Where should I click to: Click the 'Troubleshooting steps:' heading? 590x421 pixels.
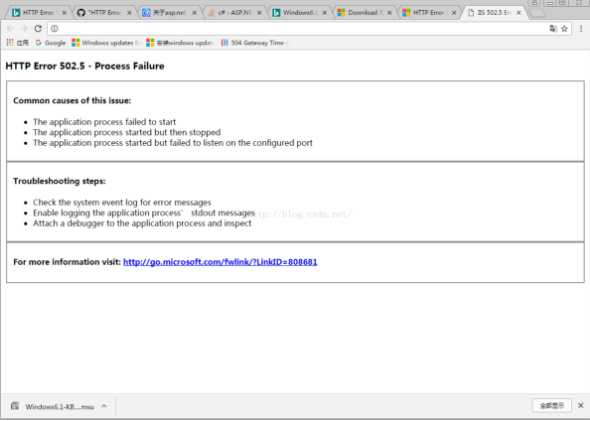pos(59,181)
